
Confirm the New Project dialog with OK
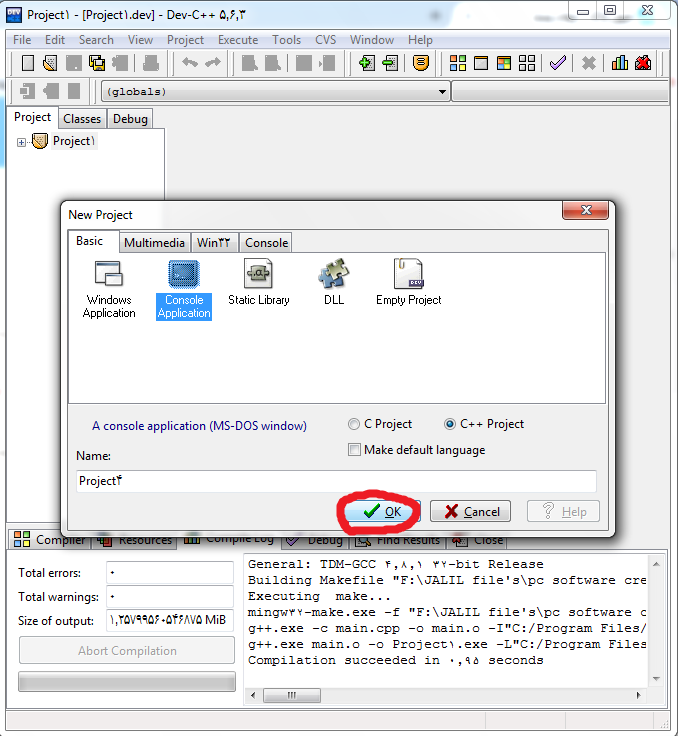(x=383, y=511)
